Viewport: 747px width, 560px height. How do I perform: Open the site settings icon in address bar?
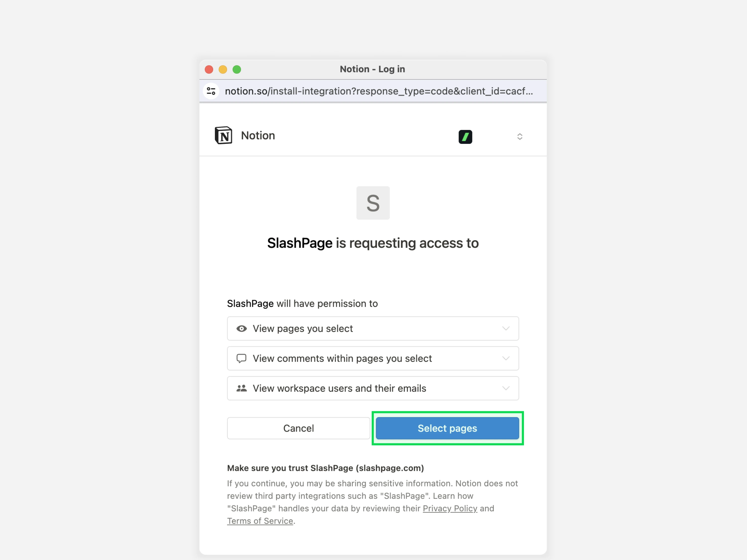(211, 91)
